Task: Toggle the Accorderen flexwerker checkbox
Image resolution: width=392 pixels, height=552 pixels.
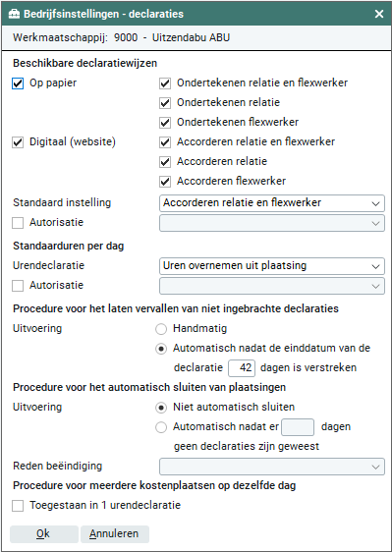Action: point(165,182)
